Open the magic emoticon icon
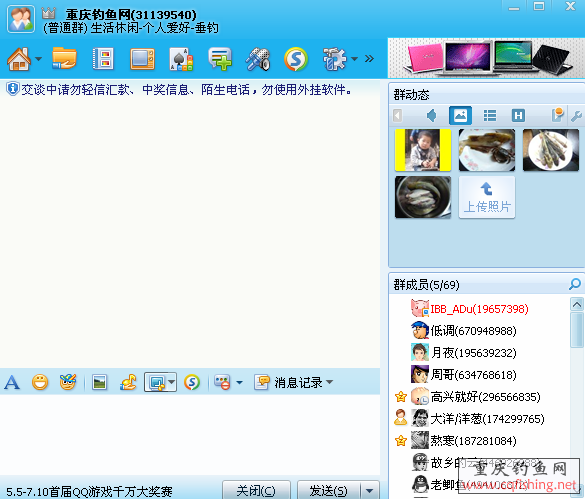Viewport: 585px width, 499px height. pyautogui.click(x=68, y=382)
